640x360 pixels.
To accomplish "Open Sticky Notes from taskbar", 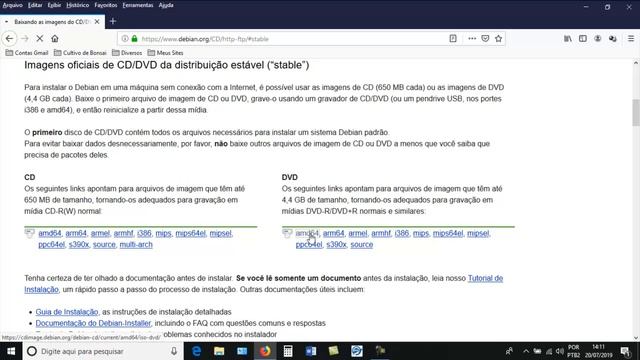I will pyautogui.click(x=333, y=351).
